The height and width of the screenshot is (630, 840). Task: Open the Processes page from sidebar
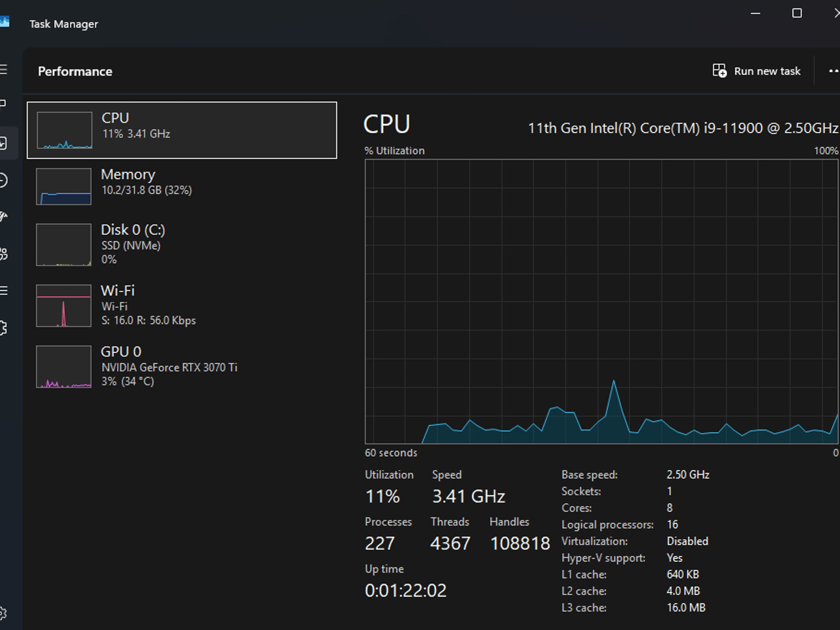click(2, 105)
